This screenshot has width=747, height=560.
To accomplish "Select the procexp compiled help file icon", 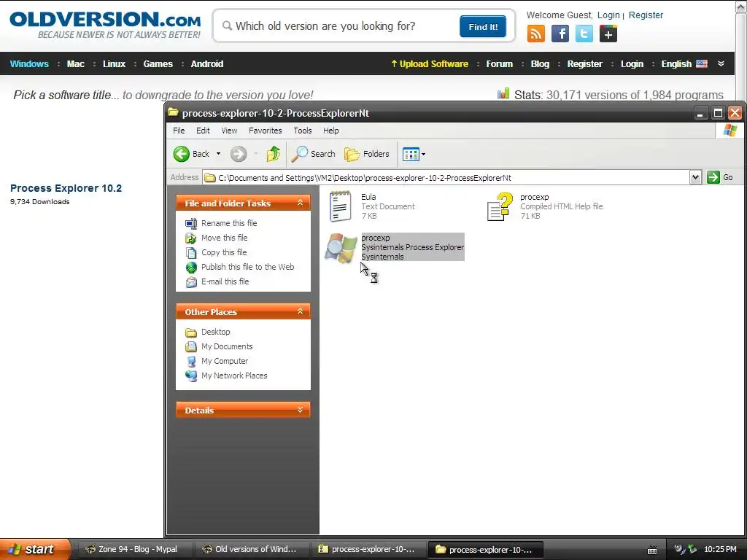I will [499, 206].
